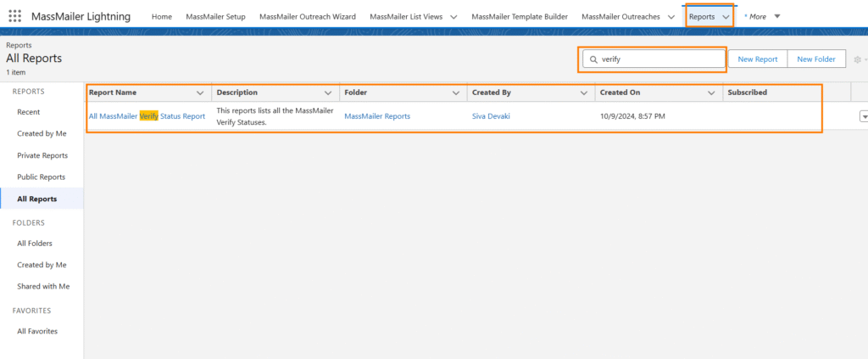Open the App Launcher grid icon
This screenshot has width=868, height=359.
(14, 16)
